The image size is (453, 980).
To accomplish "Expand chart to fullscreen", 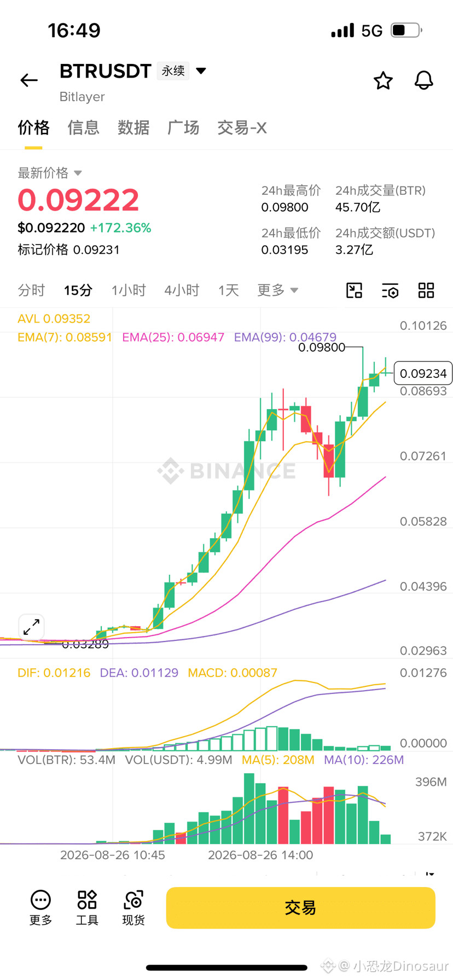I will [32, 627].
